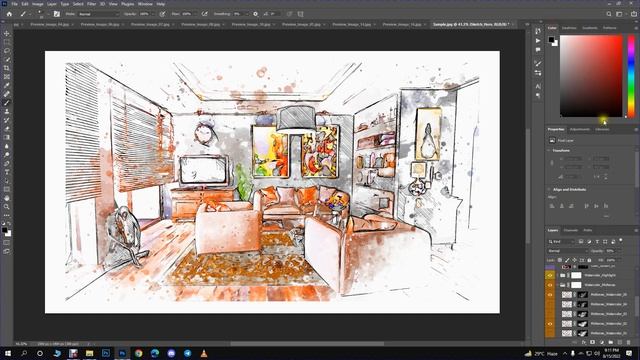Toggle the layer filtering on/off switch

621,240
